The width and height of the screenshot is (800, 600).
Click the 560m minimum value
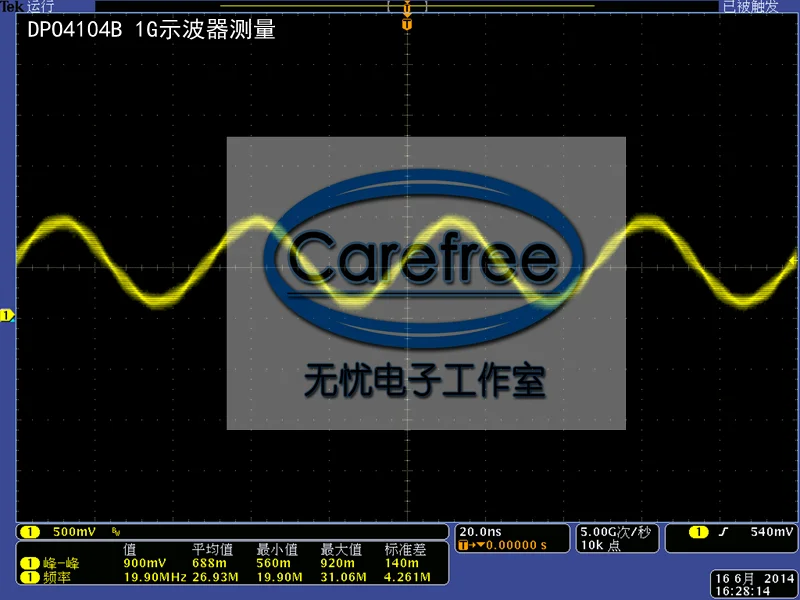(x=274, y=563)
